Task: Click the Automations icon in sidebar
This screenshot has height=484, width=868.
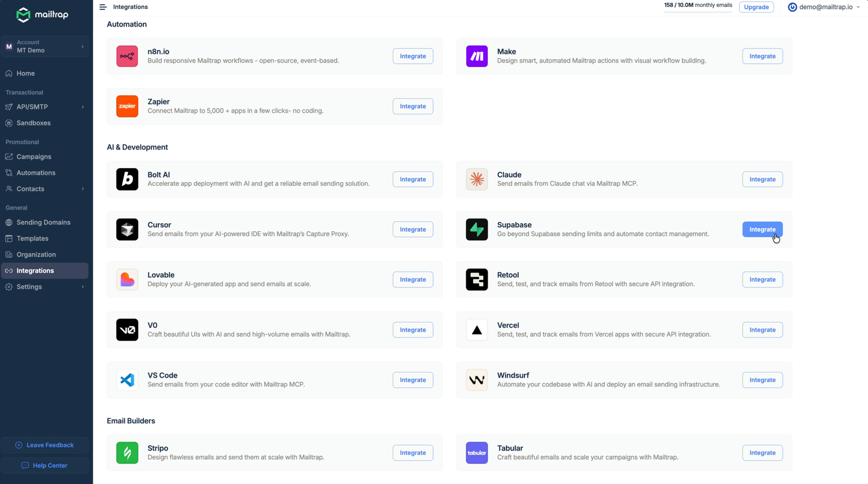Action: (x=9, y=173)
